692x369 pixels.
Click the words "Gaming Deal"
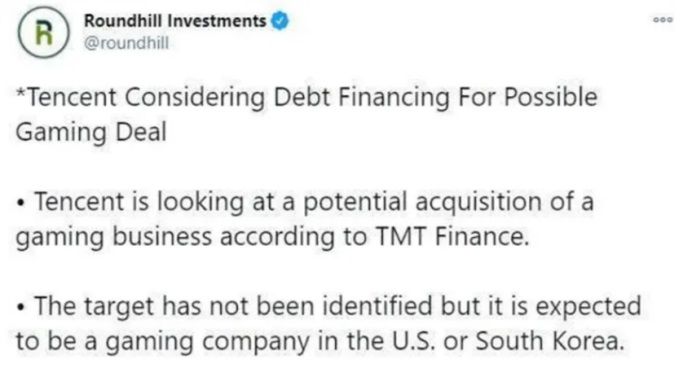91,132
